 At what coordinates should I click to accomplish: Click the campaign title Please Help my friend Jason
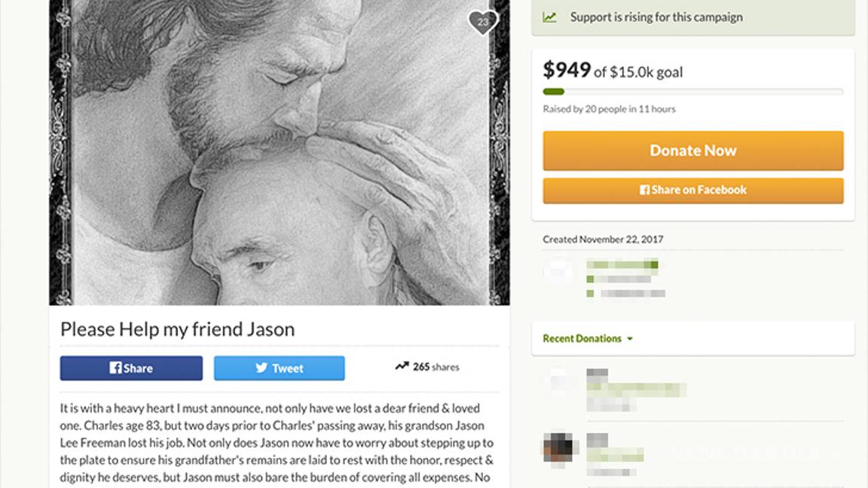point(177,329)
